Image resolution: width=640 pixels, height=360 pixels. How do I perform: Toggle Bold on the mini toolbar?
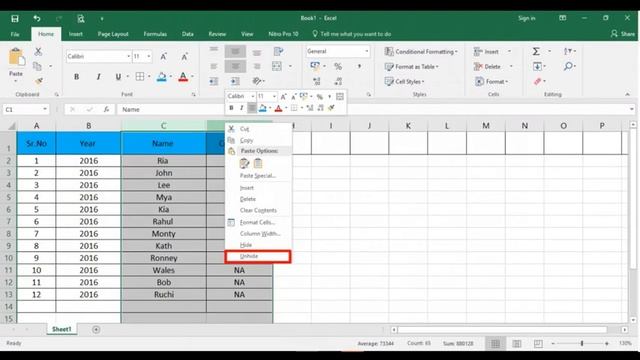[x=231, y=108]
